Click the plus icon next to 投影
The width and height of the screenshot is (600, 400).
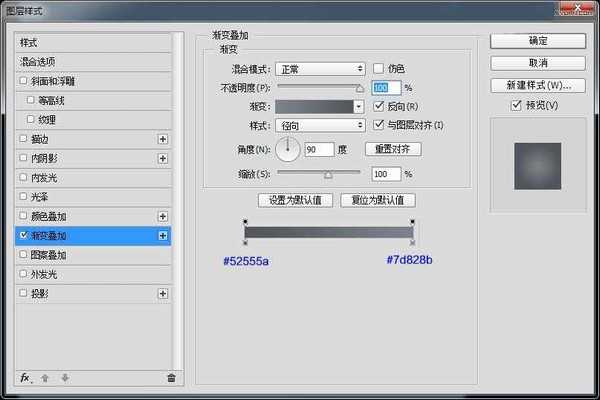point(162,294)
